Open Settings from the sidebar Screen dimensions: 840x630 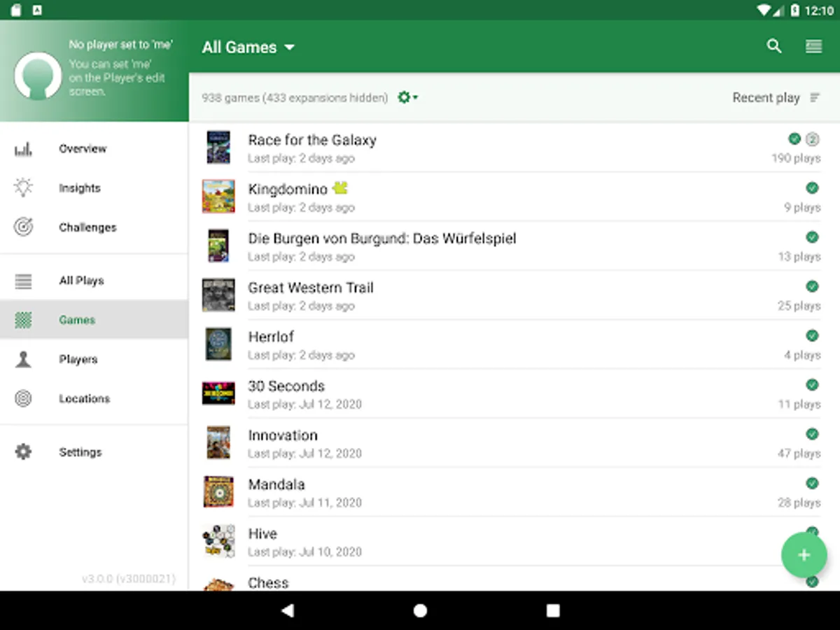pyautogui.click(x=80, y=452)
